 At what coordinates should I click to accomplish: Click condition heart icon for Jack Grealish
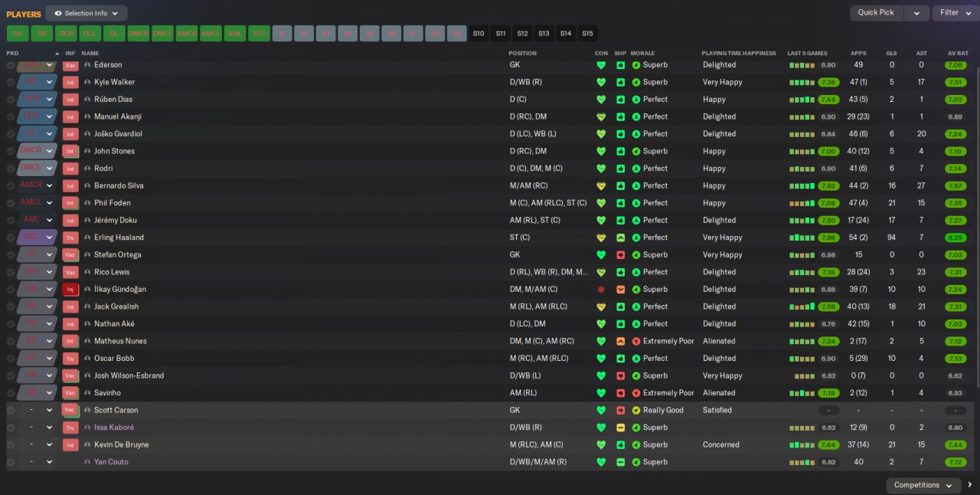(601, 307)
